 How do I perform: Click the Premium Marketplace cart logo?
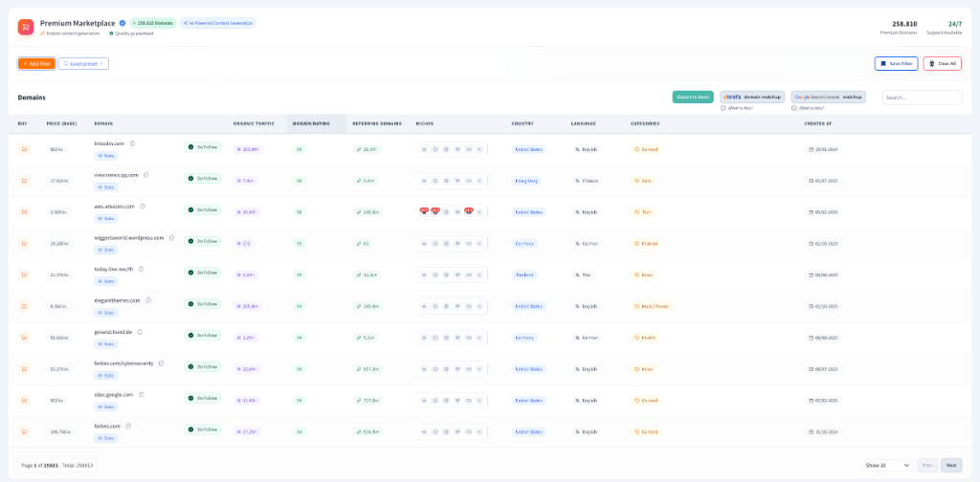(x=26, y=27)
